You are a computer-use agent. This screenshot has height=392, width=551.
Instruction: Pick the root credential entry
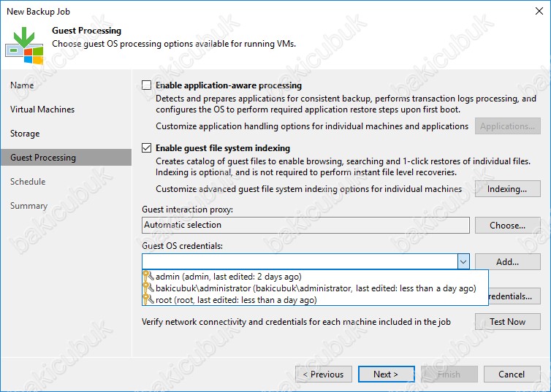(x=315, y=300)
